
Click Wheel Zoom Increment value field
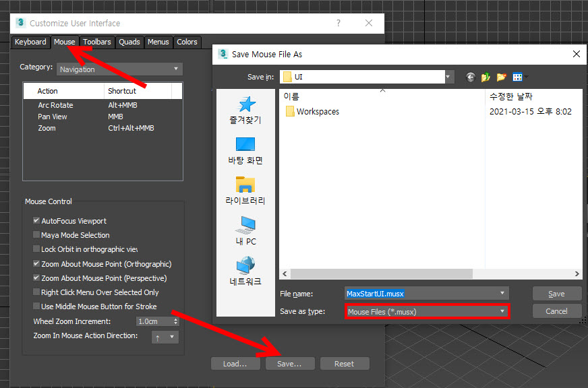coord(154,321)
